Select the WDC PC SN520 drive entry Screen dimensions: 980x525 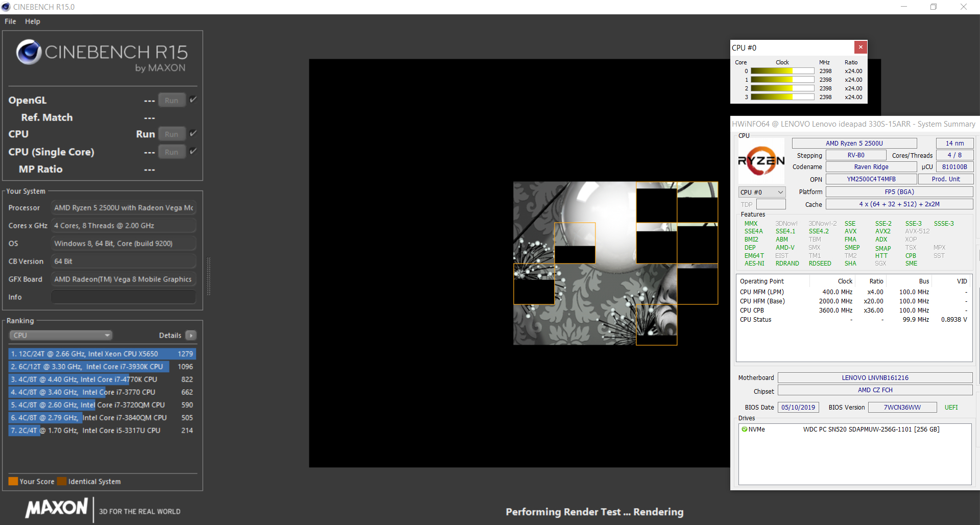854,429
